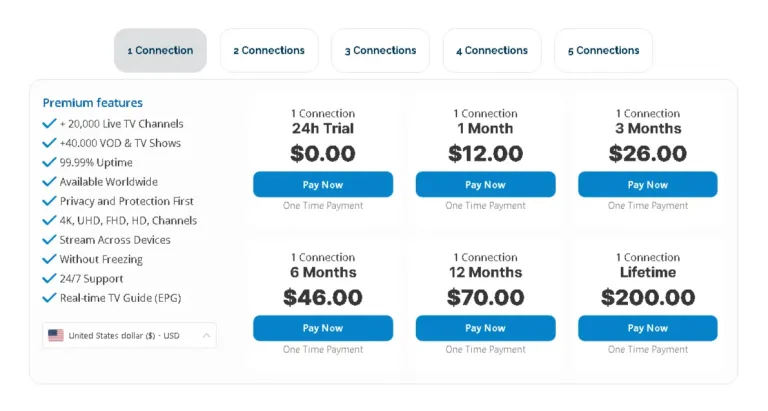
Task: Hit Pay Now for the Lifetime plan
Action: [647, 328]
